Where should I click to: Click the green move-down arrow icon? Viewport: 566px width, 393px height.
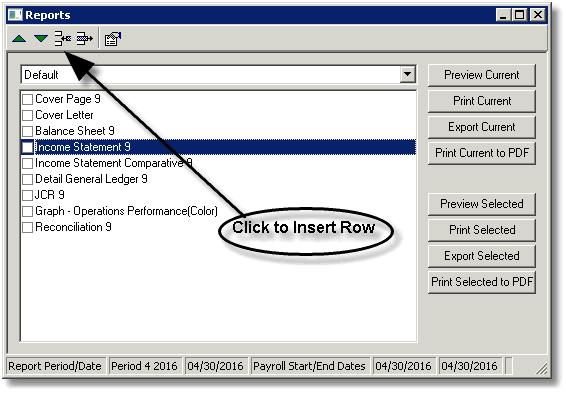[x=41, y=38]
